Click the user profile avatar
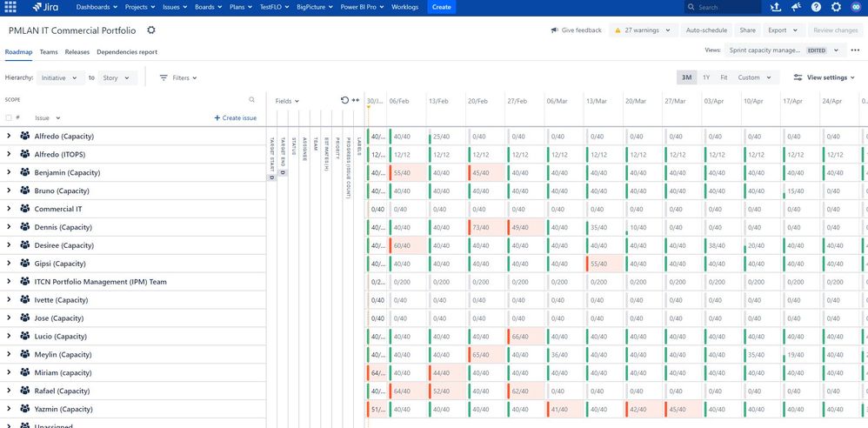This screenshot has height=428, width=868. pos(856,7)
